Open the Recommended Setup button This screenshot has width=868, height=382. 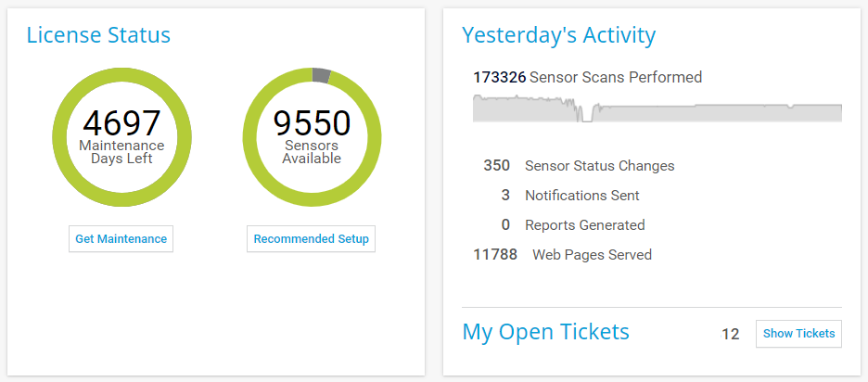[x=311, y=239]
